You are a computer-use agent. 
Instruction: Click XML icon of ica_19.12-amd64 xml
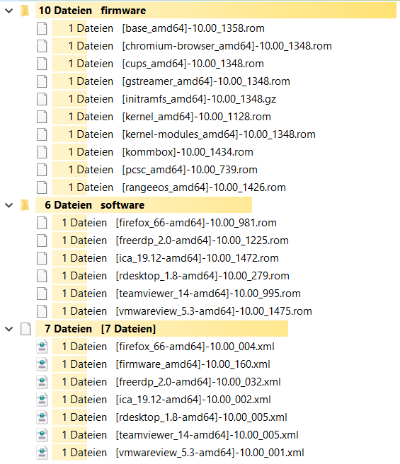tap(42, 400)
